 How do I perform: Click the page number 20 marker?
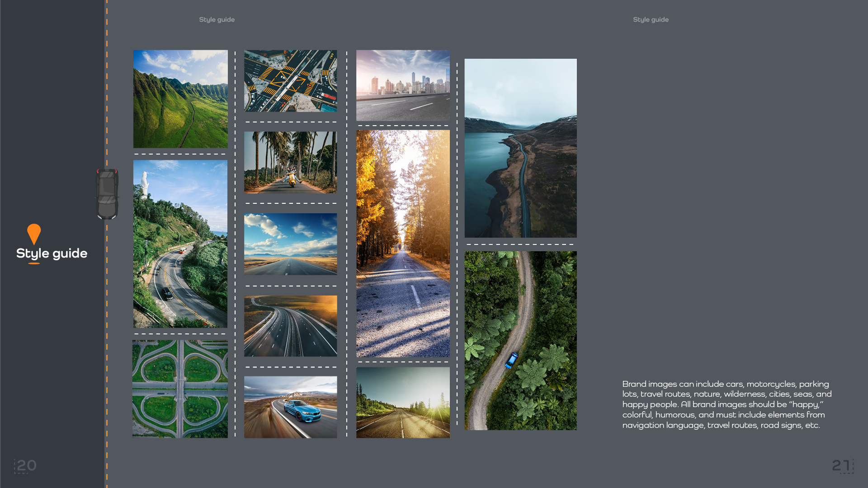coord(26,465)
